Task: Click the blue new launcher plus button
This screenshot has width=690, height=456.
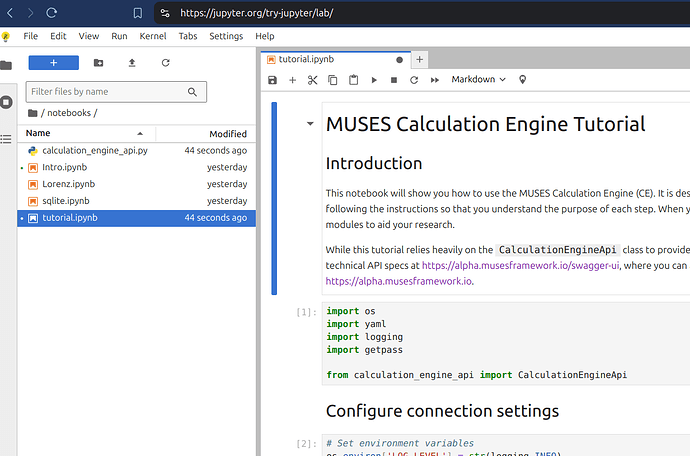Action: pos(54,63)
